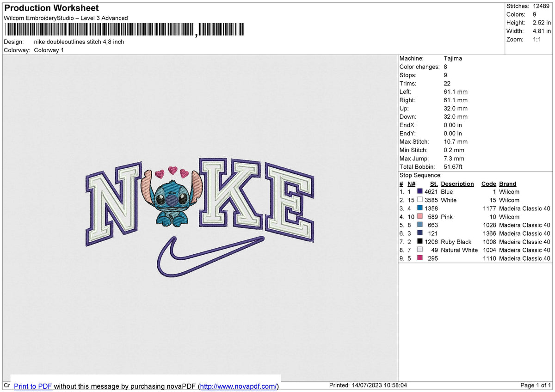Select the Height value 2.52 in
Screen dimensions: 555x392
click(x=542, y=23)
